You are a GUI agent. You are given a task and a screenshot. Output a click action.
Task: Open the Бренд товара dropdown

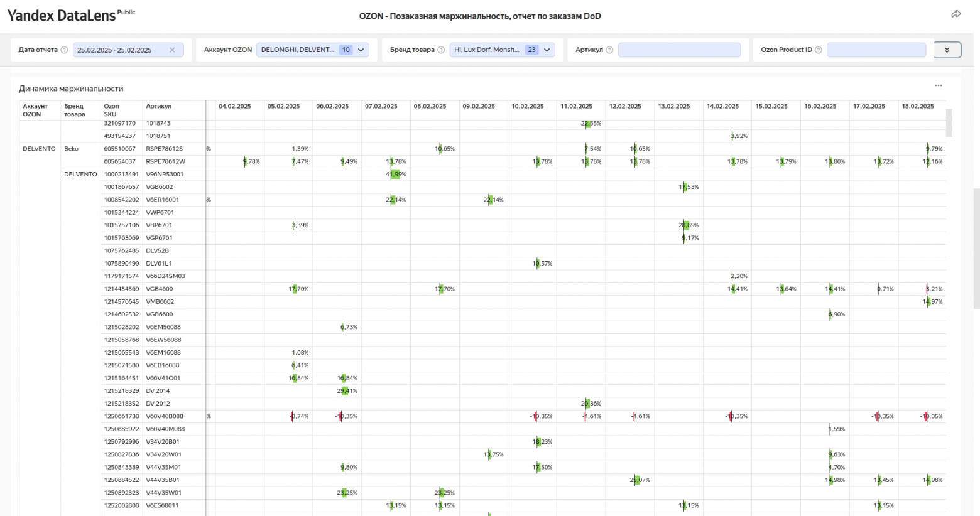(x=502, y=50)
